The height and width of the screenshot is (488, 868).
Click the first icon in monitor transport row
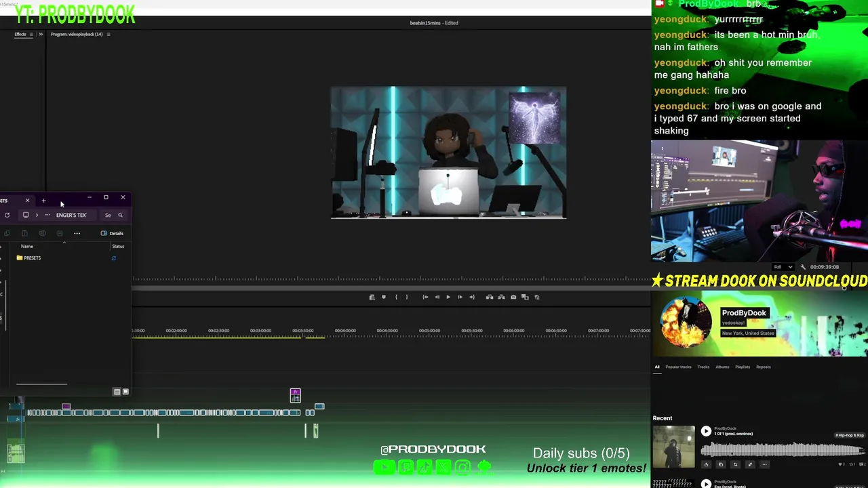point(372,297)
